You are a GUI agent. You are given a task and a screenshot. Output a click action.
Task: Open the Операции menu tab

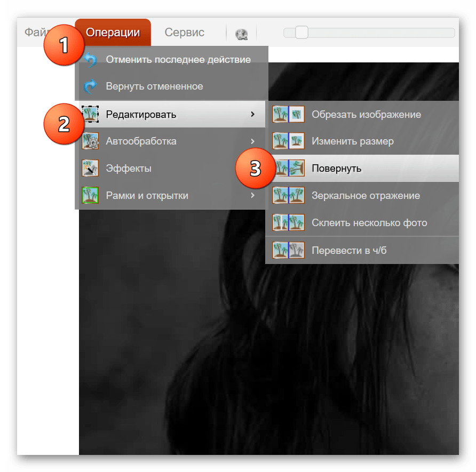pyautogui.click(x=113, y=32)
